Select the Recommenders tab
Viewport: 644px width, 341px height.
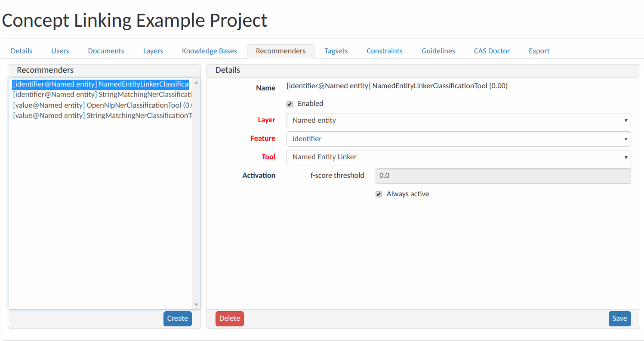pyautogui.click(x=280, y=51)
